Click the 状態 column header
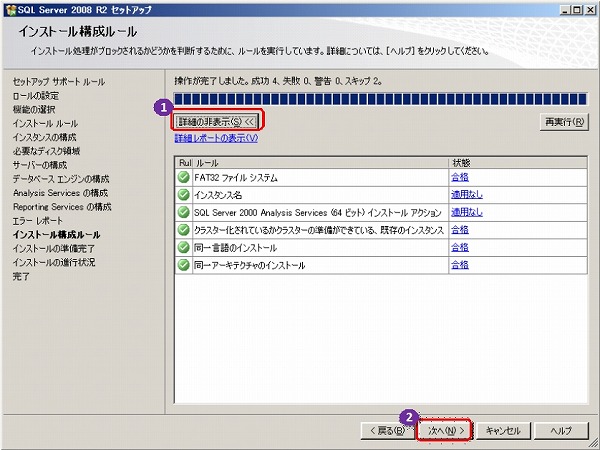Image resolution: width=600 pixels, height=450 pixels. [x=518, y=163]
